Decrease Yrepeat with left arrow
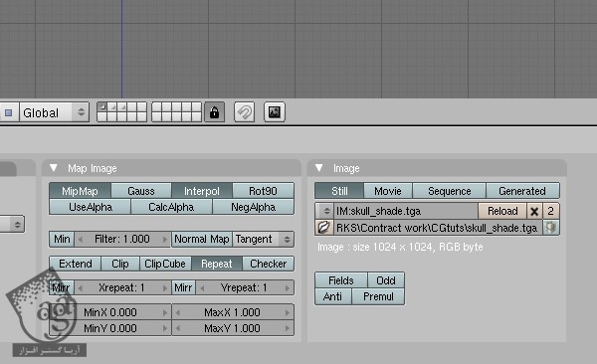This screenshot has height=364, width=597. point(202,287)
